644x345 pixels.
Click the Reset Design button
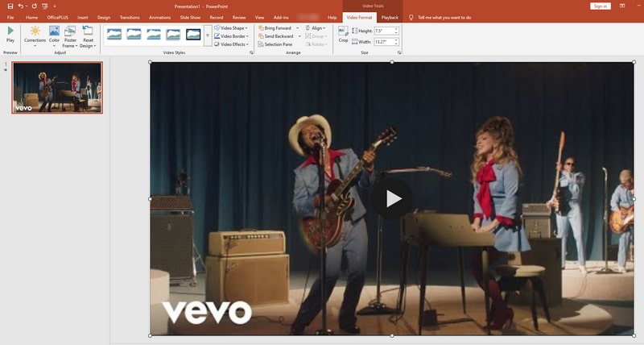(88, 37)
